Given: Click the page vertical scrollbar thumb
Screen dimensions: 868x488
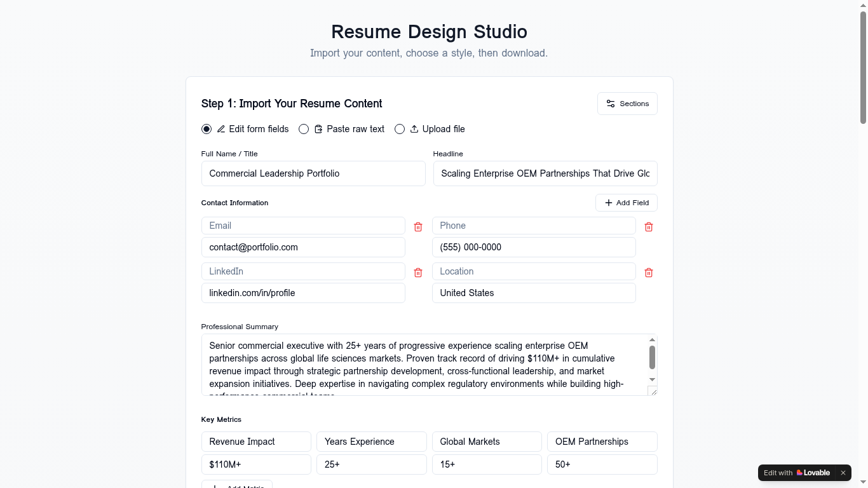Looking at the screenshot, I should 863,67.
